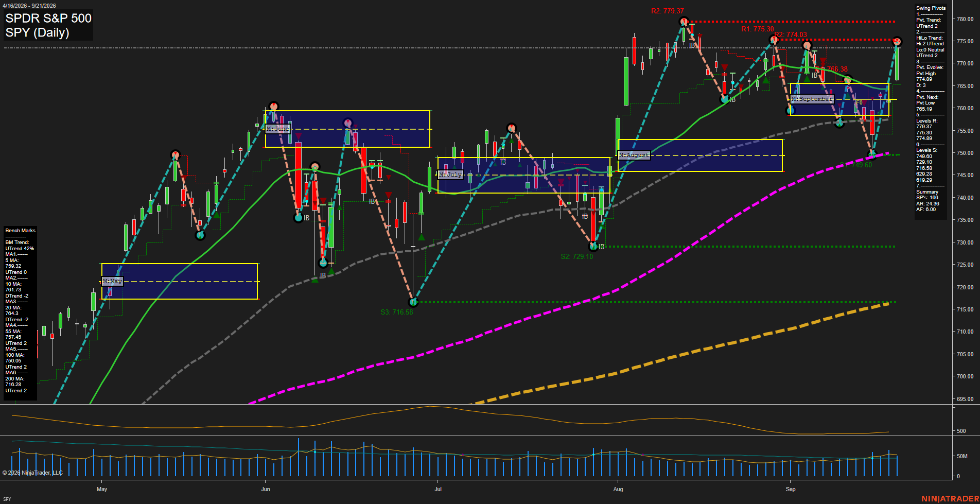Click the swing pivot high marker at 779.37
The height and width of the screenshot is (504, 980).
coord(684,22)
